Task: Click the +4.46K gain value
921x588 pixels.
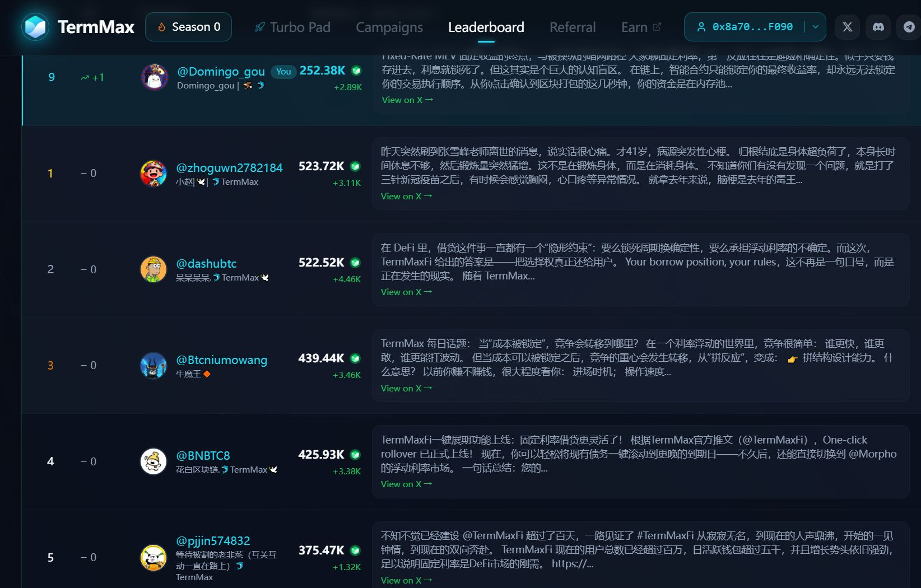Action: point(347,279)
